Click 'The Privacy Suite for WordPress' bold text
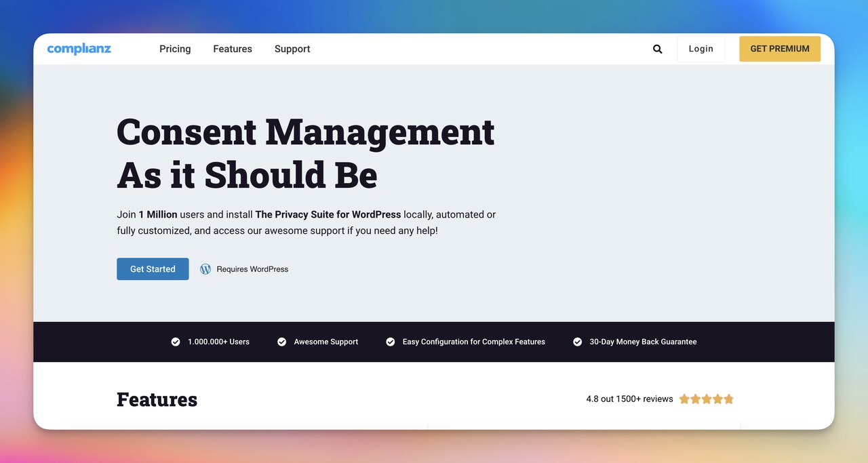Screen dimensions: 868x463 click(x=328, y=214)
